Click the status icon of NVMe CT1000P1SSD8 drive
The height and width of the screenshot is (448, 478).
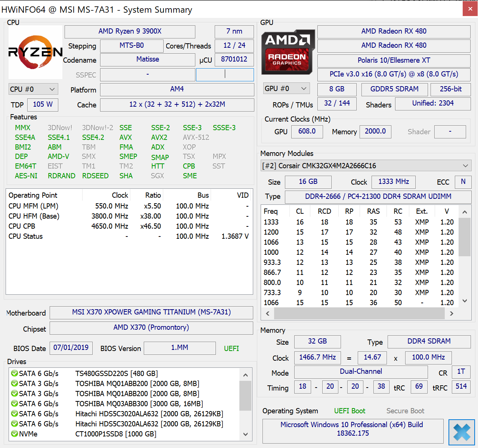pyautogui.click(x=15, y=434)
